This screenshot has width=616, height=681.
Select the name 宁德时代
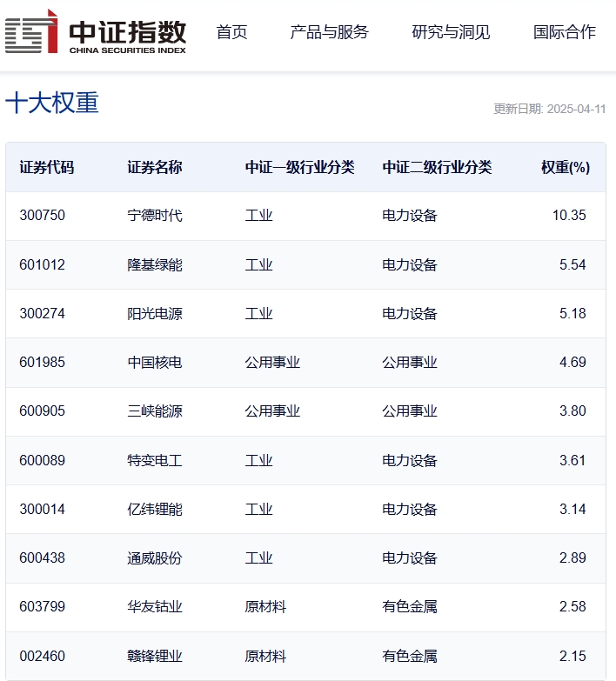155,216
